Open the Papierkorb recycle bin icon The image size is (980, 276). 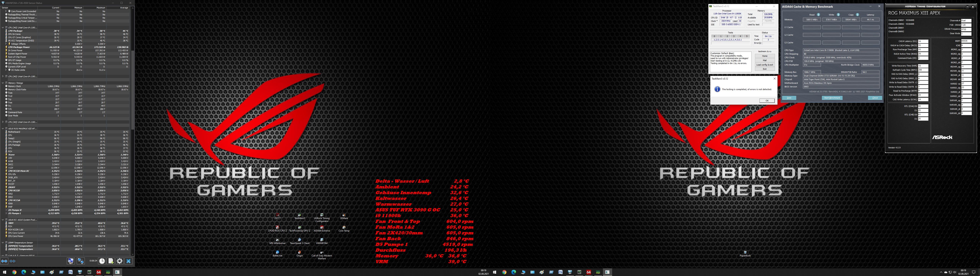click(x=745, y=254)
